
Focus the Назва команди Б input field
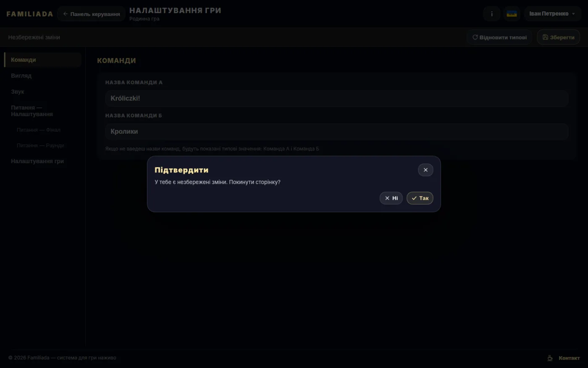[x=337, y=132]
